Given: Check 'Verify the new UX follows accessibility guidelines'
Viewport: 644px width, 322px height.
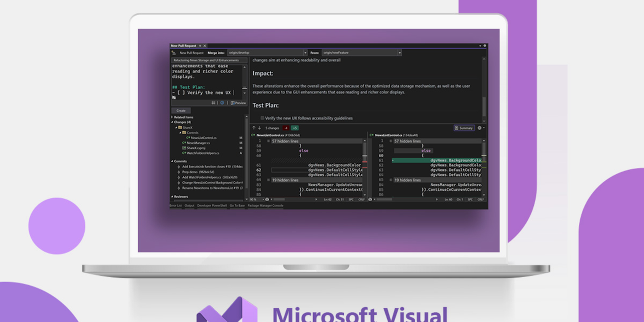Looking at the screenshot, I should 262,118.
